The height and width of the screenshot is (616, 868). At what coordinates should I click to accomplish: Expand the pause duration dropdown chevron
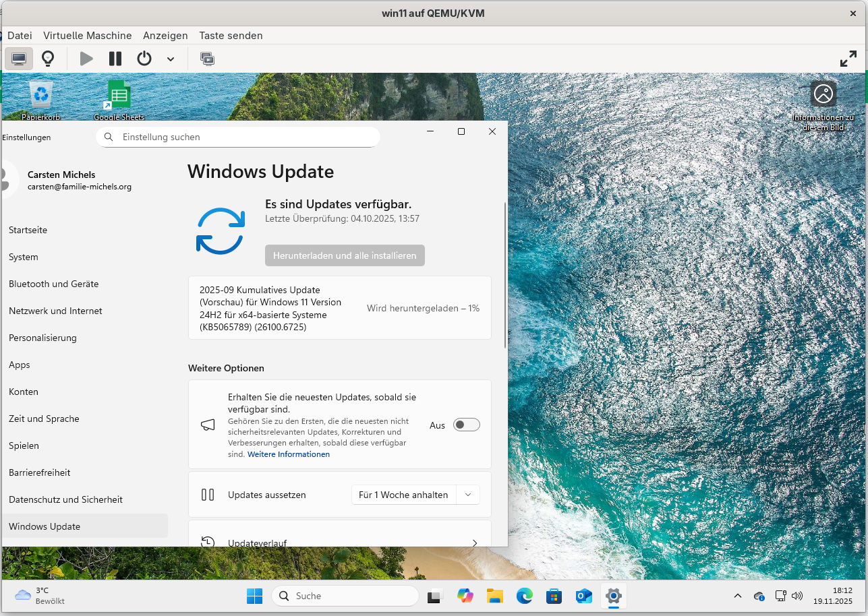point(468,495)
